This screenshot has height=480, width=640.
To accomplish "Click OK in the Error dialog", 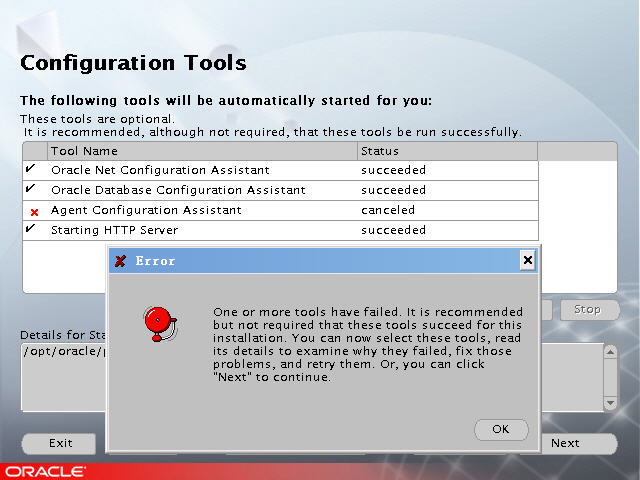I will [501, 429].
